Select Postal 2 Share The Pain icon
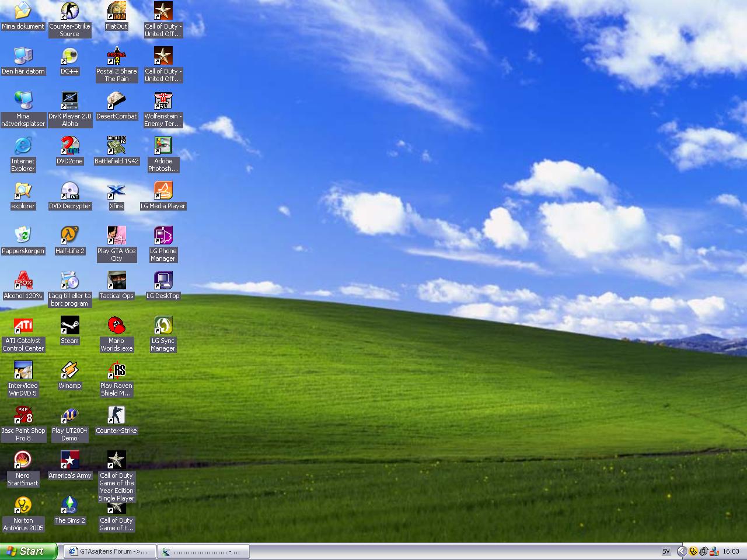The image size is (747, 560). tap(116, 55)
